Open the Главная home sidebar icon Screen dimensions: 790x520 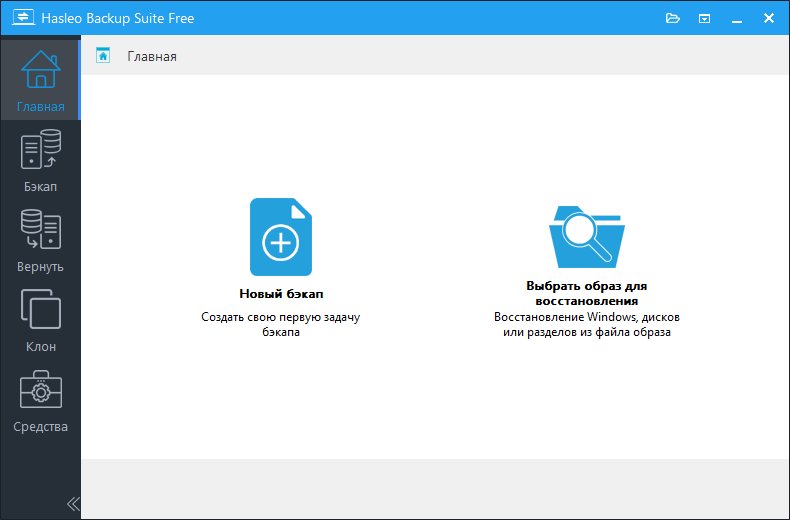(40, 70)
